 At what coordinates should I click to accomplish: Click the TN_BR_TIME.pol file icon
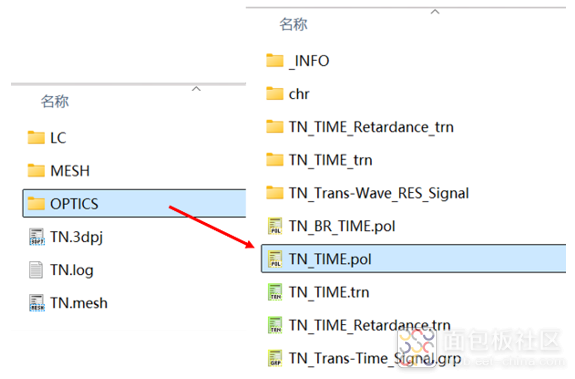[x=275, y=226]
